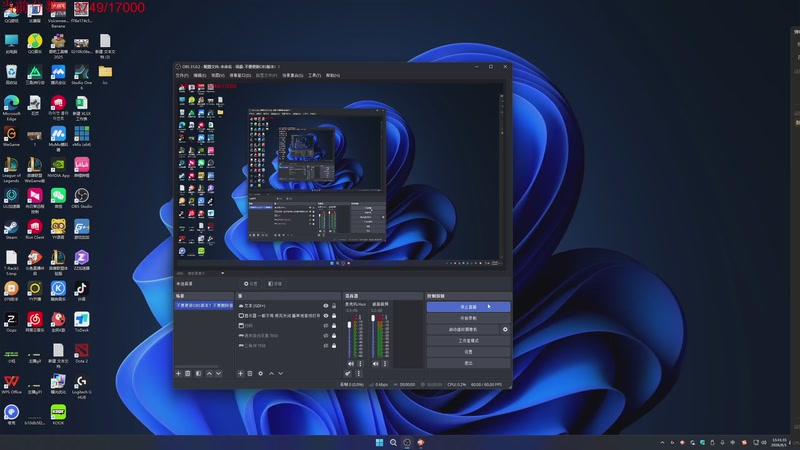This screenshot has height=450, width=800.
Task: Open 帮助(H) menu in OBS
Action: coord(333,76)
